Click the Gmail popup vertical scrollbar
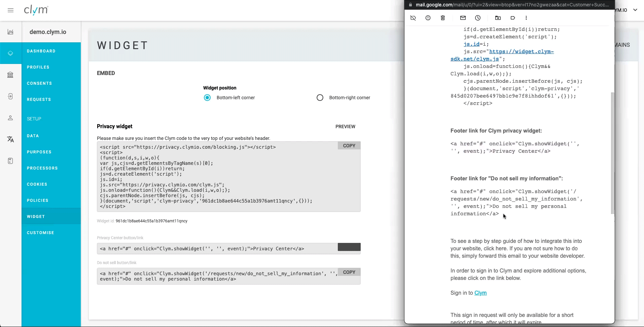644x327 pixels. click(612, 153)
